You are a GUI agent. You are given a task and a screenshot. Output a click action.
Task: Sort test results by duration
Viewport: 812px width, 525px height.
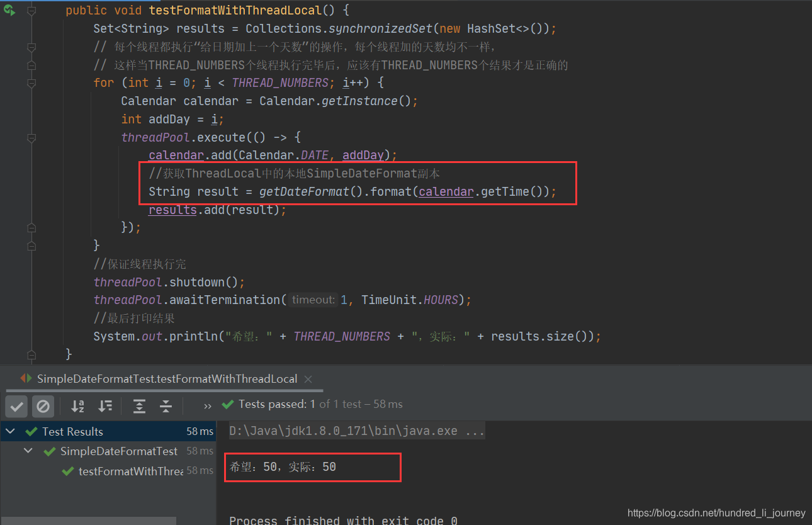tap(106, 406)
